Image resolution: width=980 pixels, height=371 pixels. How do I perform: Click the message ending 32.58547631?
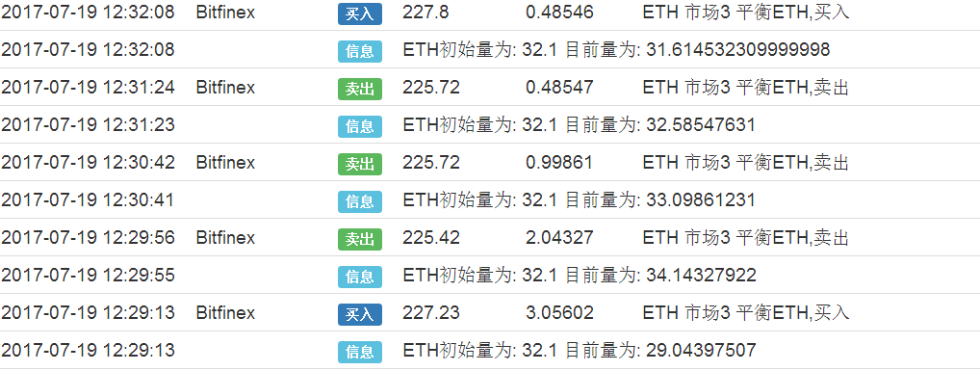point(580,125)
